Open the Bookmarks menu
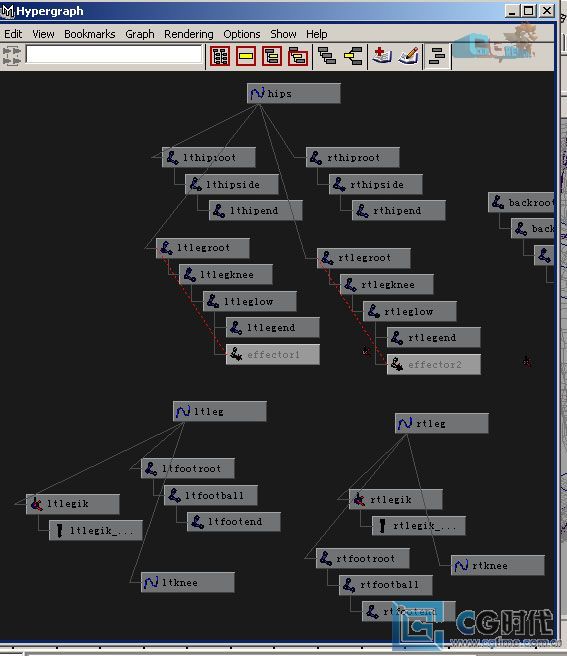Screen dimensions: 567x656 click(x=90, y=34)
